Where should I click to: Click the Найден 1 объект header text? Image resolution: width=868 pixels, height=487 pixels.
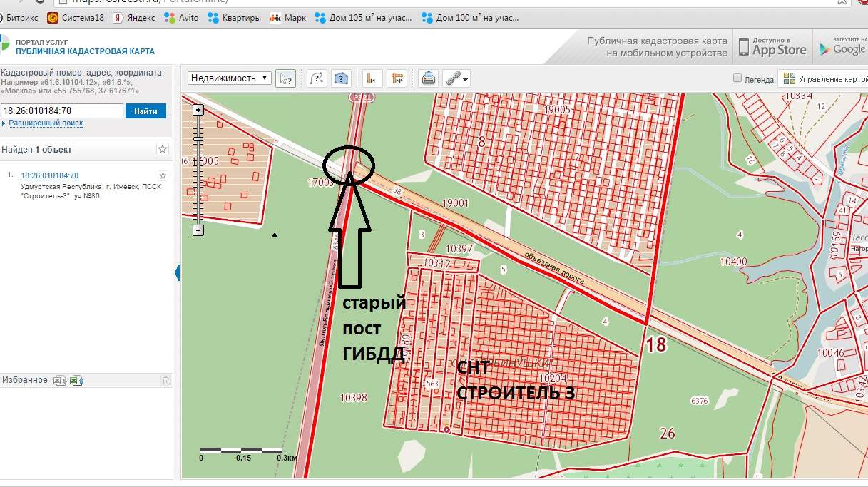pyautogui.click(x=36, y=150)
